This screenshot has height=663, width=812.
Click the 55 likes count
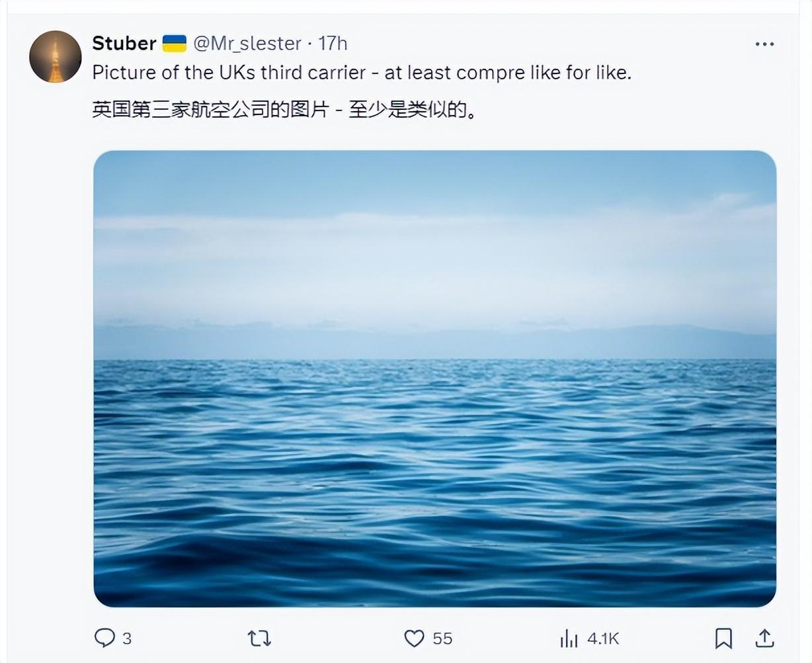click(x=442, y=639)
